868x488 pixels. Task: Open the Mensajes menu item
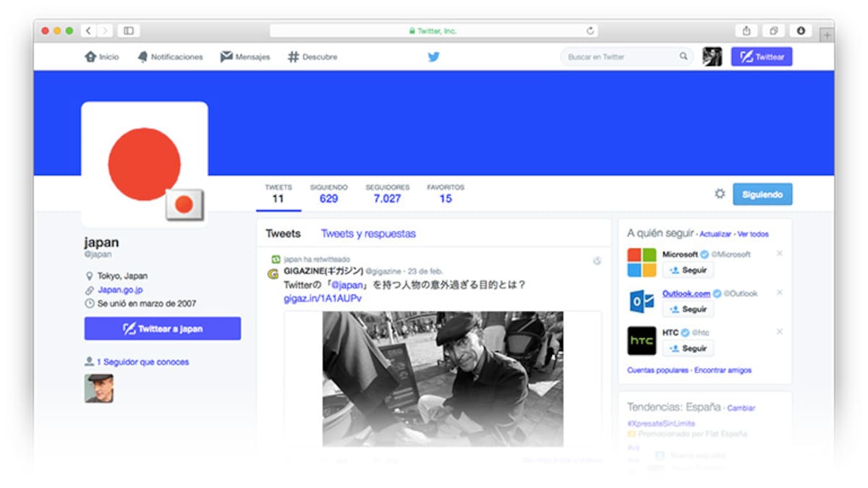point(245,57)
